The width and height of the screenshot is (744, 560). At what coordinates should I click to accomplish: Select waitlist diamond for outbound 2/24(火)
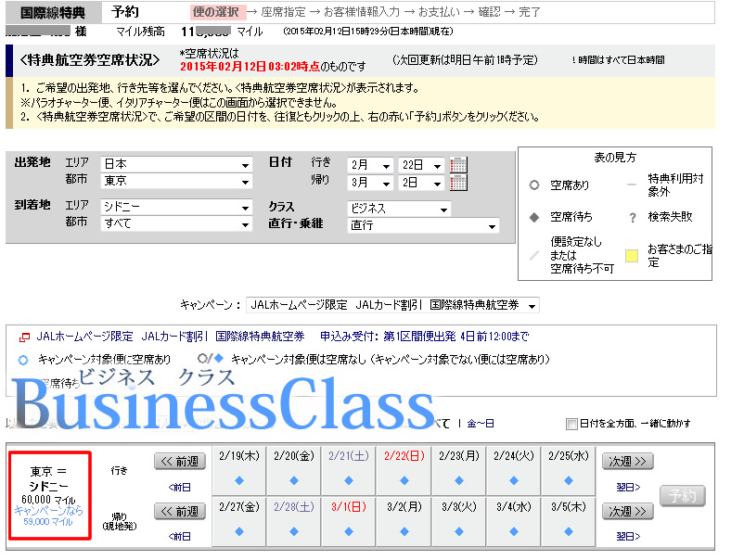(x=514, y=481)
